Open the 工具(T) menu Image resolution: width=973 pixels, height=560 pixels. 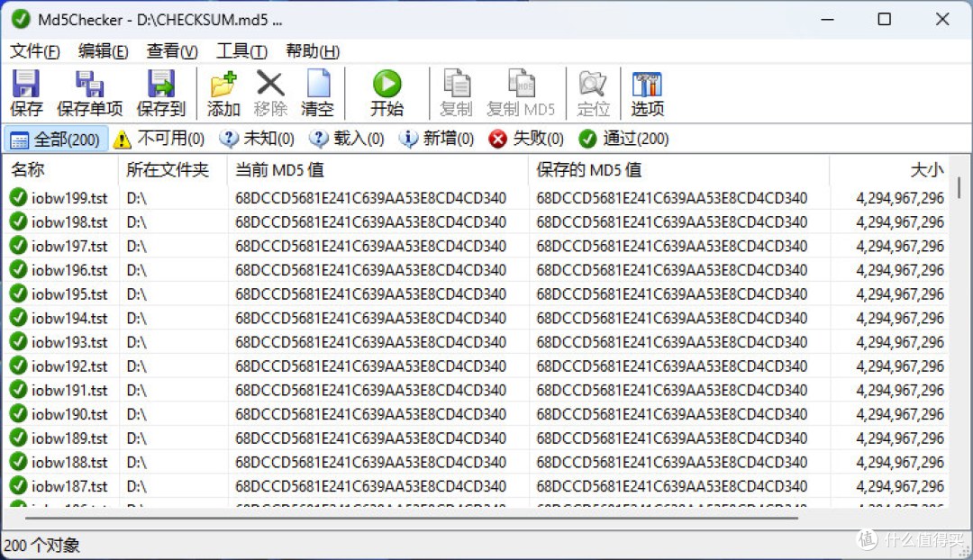coord(241,50)
